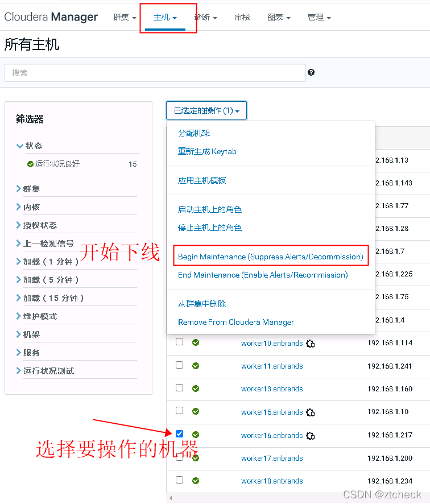Image resolution: width=430 pixels, height=504 pixels.
Task: Expand the 上一检测信号 filter
Action: 45,243
